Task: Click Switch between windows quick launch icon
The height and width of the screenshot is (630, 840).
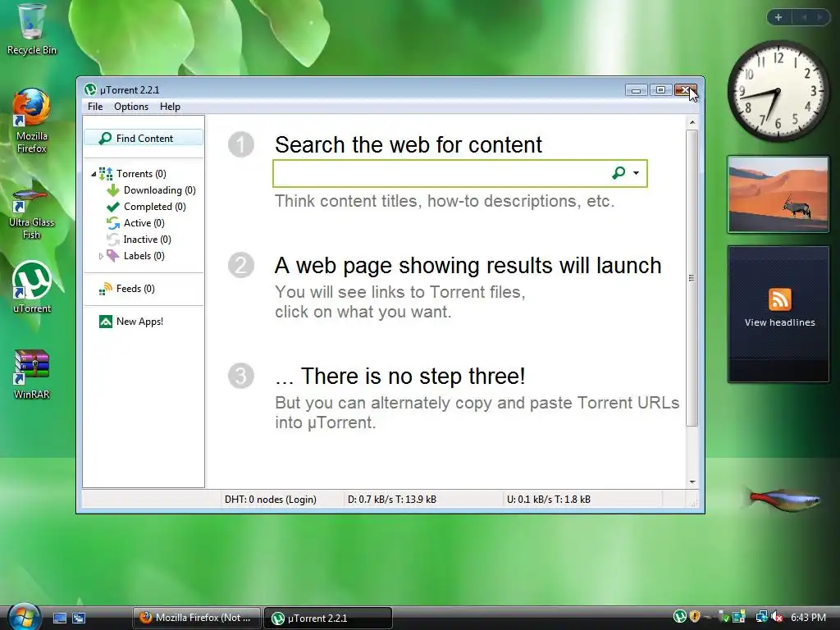Action: click(79, 619)
